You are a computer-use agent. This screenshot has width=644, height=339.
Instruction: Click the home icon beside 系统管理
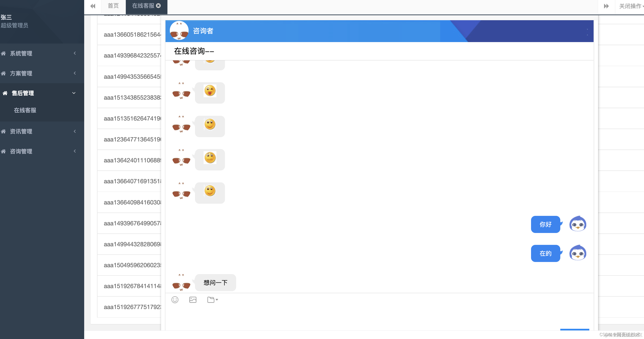click(x=4, y=53)
